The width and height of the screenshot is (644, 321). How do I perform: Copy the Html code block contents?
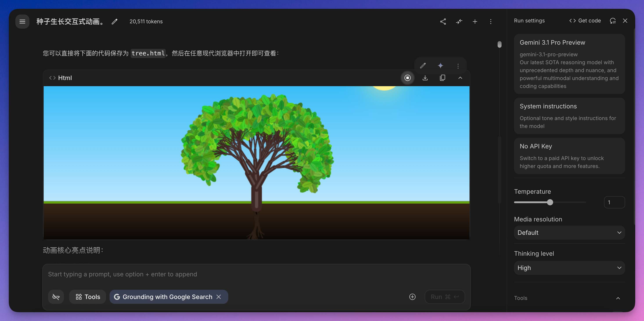pyautogui.click(x=443, y=78)
